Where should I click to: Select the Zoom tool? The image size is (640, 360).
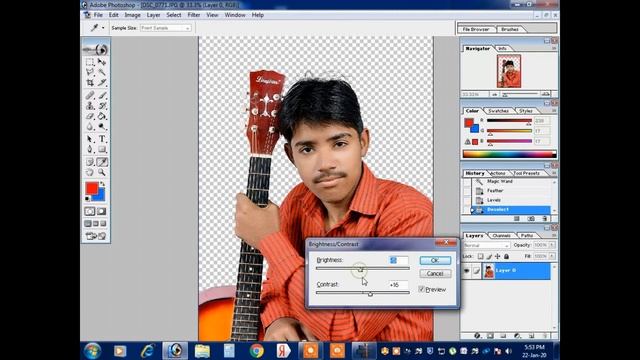pos(102,172)
